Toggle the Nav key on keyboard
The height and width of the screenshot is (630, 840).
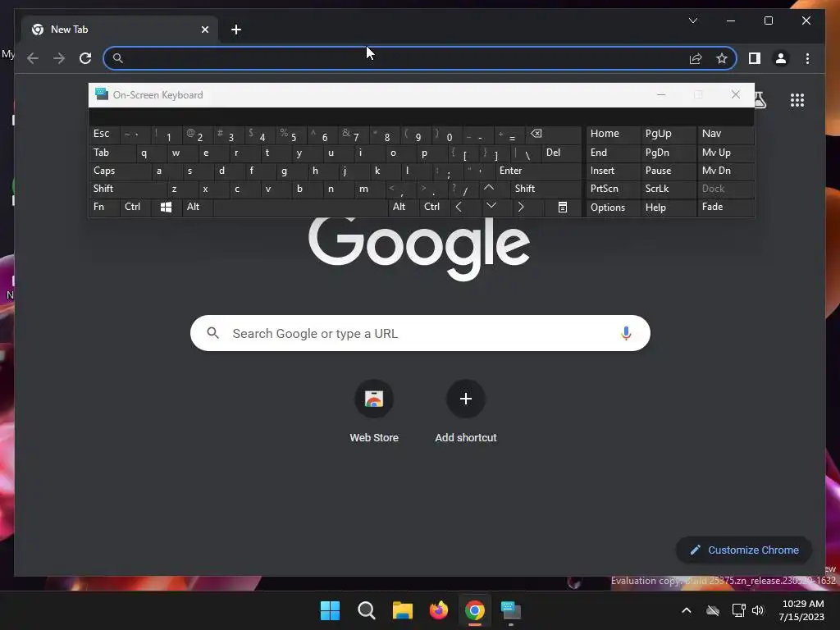click(725, 134)
